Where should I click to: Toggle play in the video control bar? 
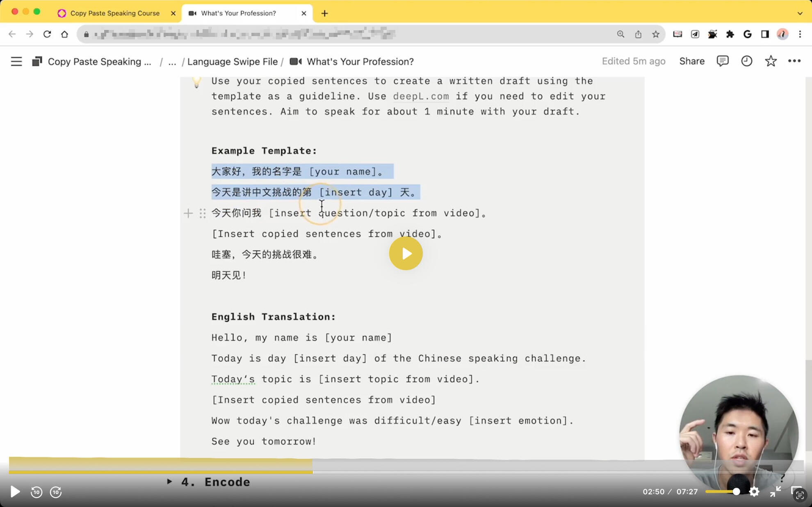[x=15, y=491]
